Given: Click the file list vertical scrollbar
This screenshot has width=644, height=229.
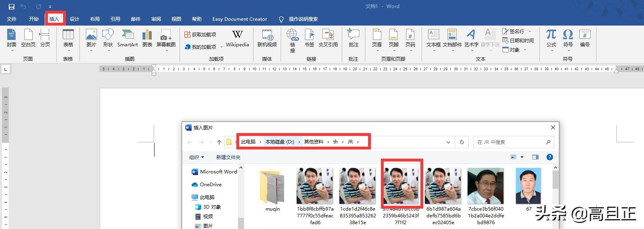Looking at the screenshot, I should coord(555,180).
